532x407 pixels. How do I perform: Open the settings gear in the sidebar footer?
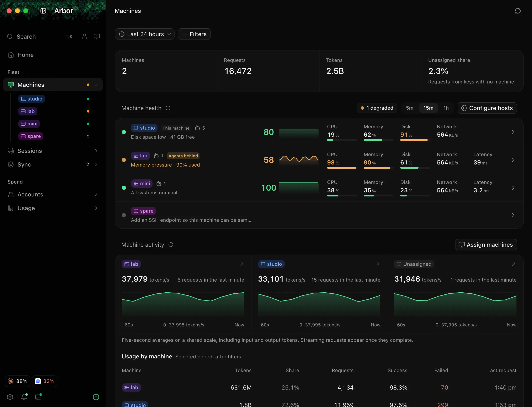click(x=10, y=397)
